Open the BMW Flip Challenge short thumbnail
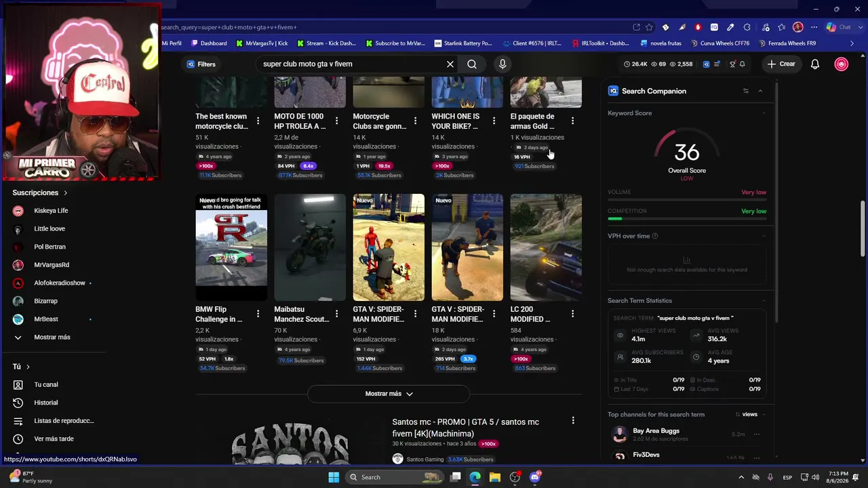 [231, 247]
